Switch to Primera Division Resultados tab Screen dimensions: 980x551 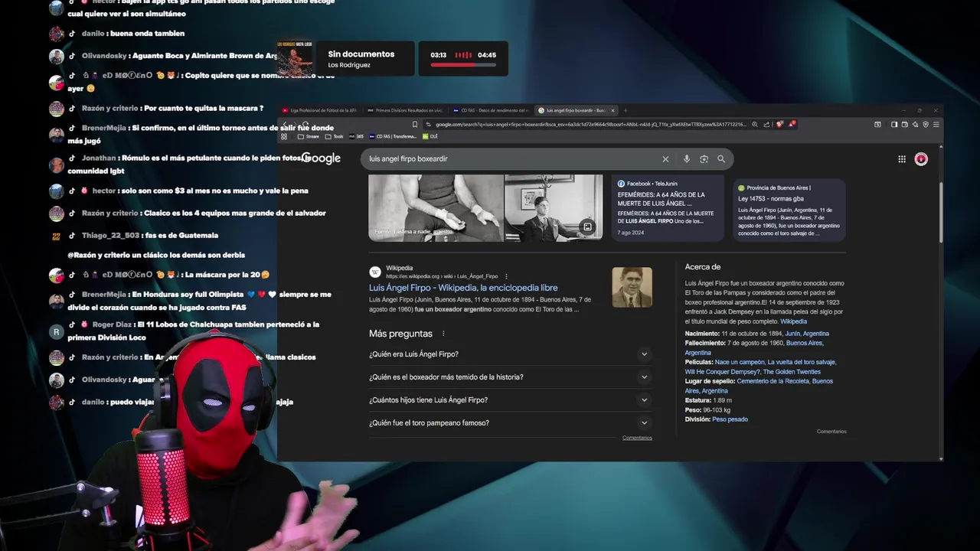(x=407, y=110)
